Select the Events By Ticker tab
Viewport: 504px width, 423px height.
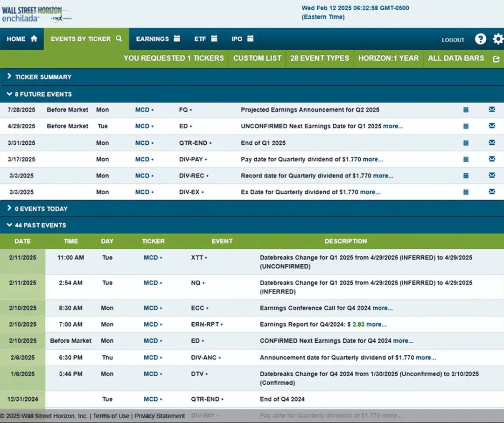86,39
